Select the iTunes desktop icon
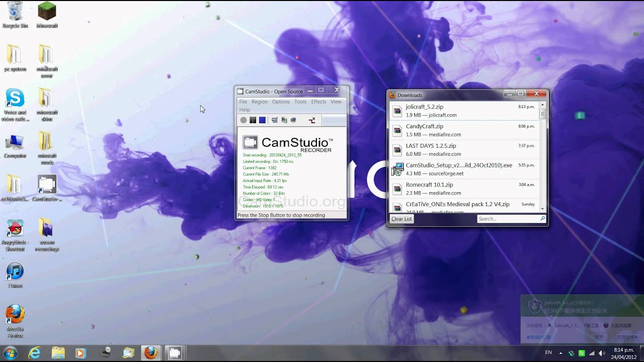 (x=15, y=275)
